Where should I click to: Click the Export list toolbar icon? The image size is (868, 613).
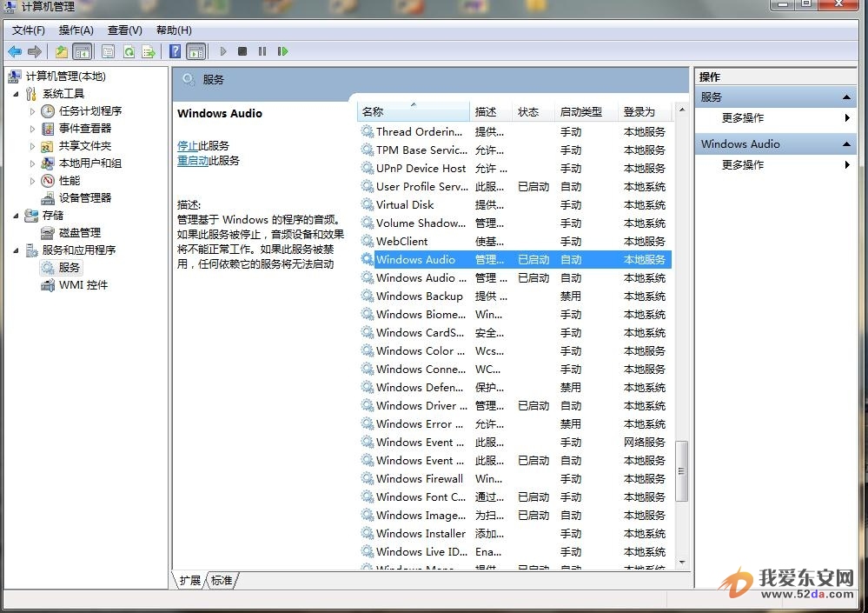tap(149, 51)
